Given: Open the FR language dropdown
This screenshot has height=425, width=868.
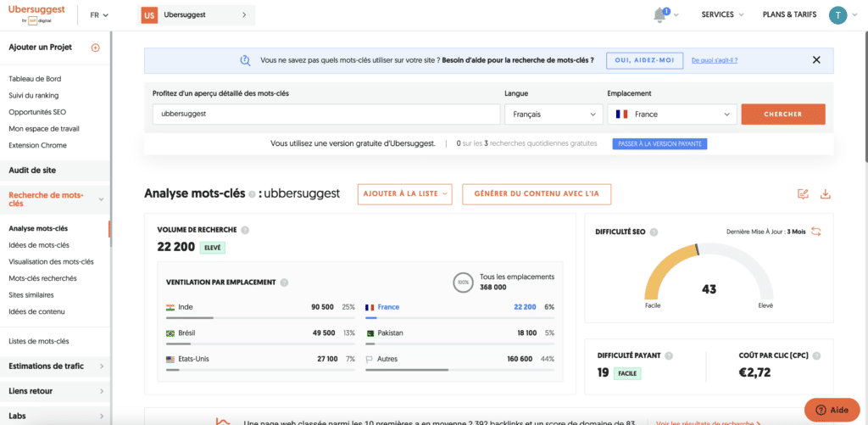Looking at the screenshot, I should point(99,15).
